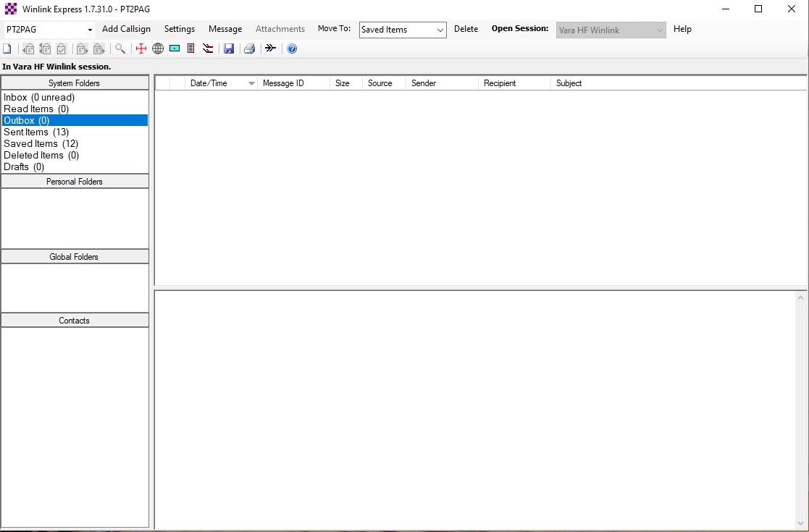Toggle Date/Time column sort arrow
Image resolution: width=809 pixels, height=532 pixels.
tap(251, 83)
